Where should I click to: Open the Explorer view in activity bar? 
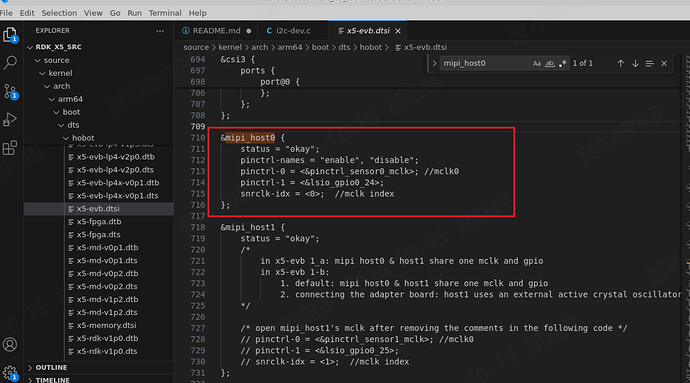tap(10, 34)
